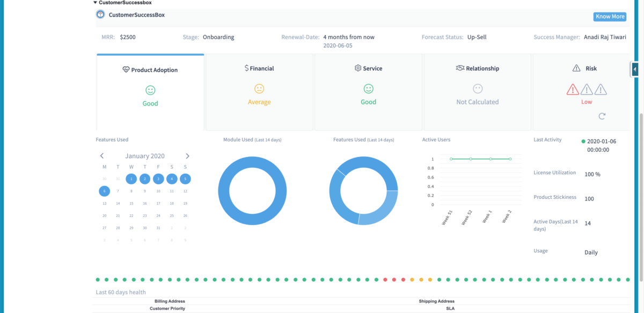Click the Not Calculated link under Relationship
The height and width of the screenshot is (313, 644).
(x=477, y=102)
